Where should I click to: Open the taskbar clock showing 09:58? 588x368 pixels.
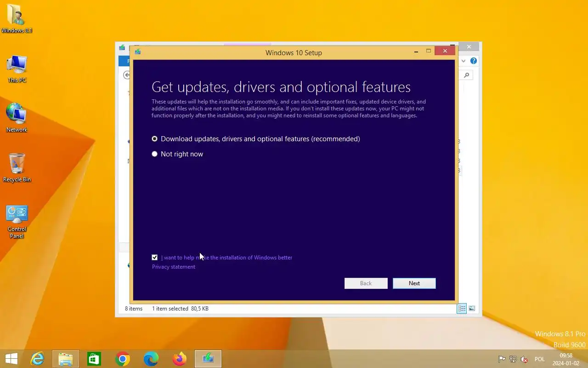[566, 359]
